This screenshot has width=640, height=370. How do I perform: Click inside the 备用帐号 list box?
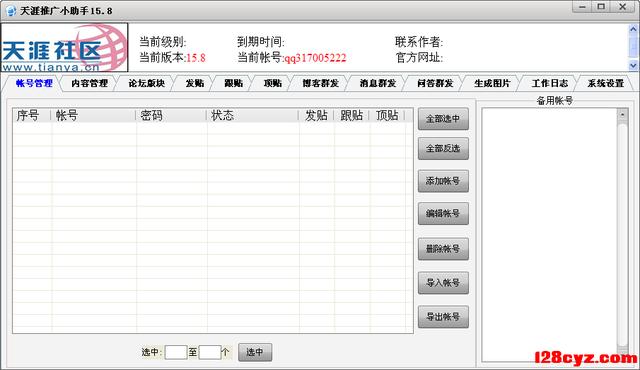[549, 235]
